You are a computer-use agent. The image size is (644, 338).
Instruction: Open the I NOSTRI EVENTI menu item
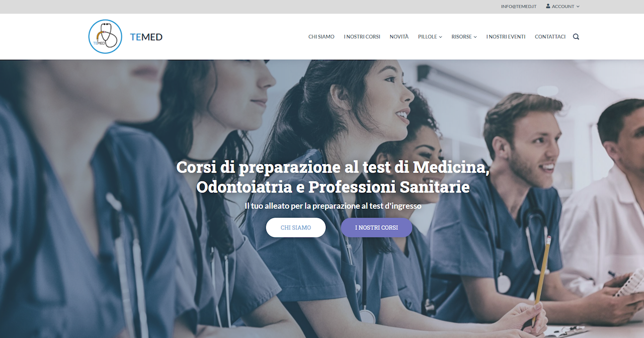coord(506,37)
